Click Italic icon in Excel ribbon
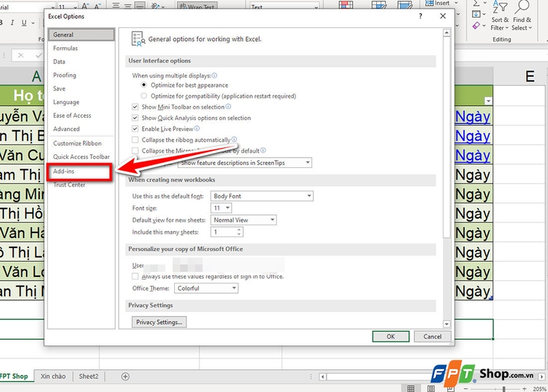This screenshot has height=392, width=548. (x=12, y=23)
